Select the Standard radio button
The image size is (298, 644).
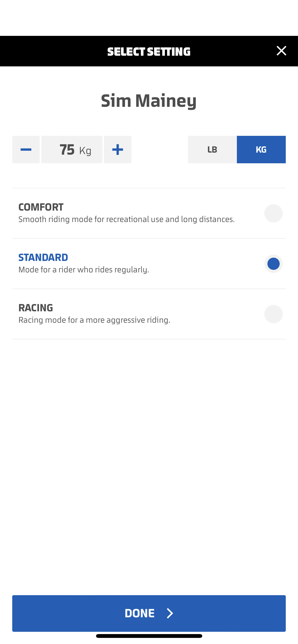[273, 264]
